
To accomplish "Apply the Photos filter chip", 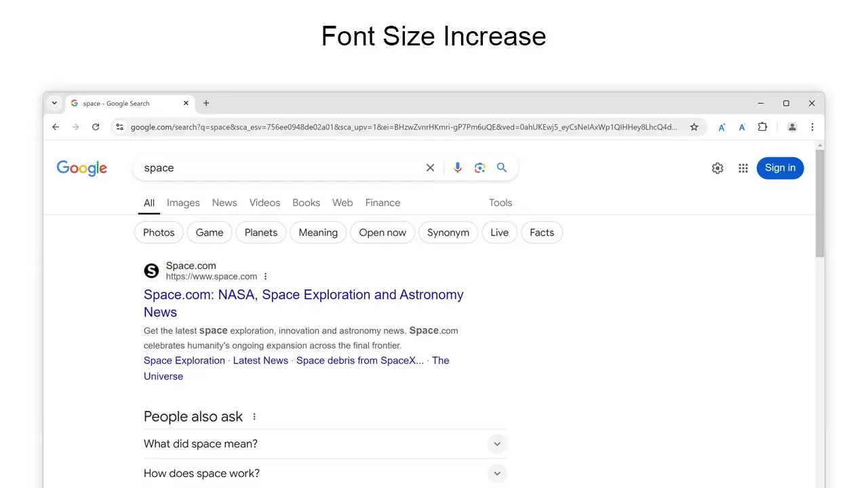I will [159, 232].
